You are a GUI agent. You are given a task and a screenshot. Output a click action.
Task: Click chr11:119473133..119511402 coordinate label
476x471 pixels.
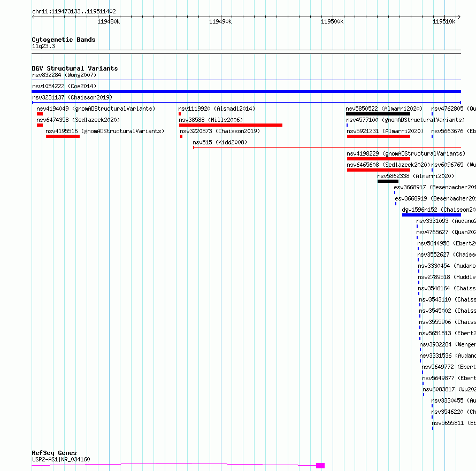coord(74,12)
